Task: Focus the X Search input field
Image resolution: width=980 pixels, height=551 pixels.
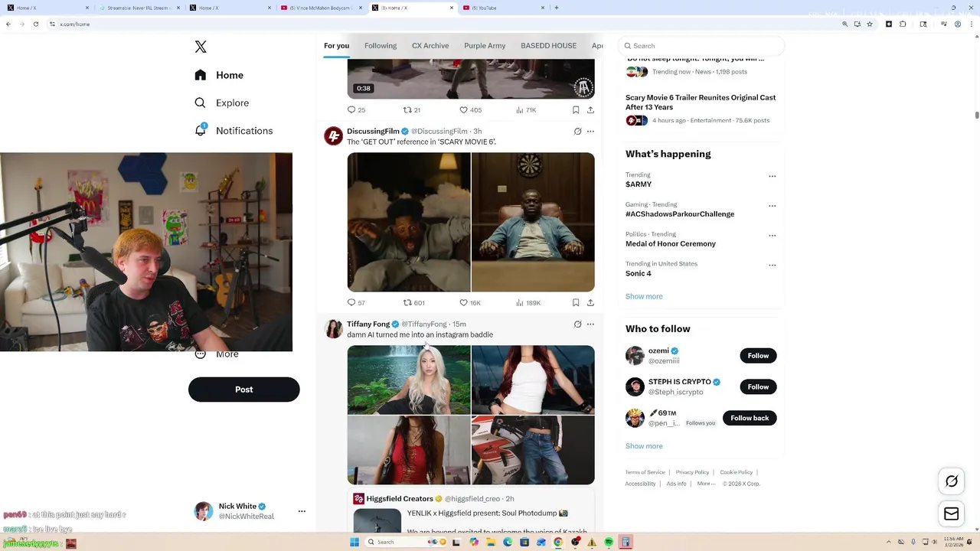Action: 701,46
